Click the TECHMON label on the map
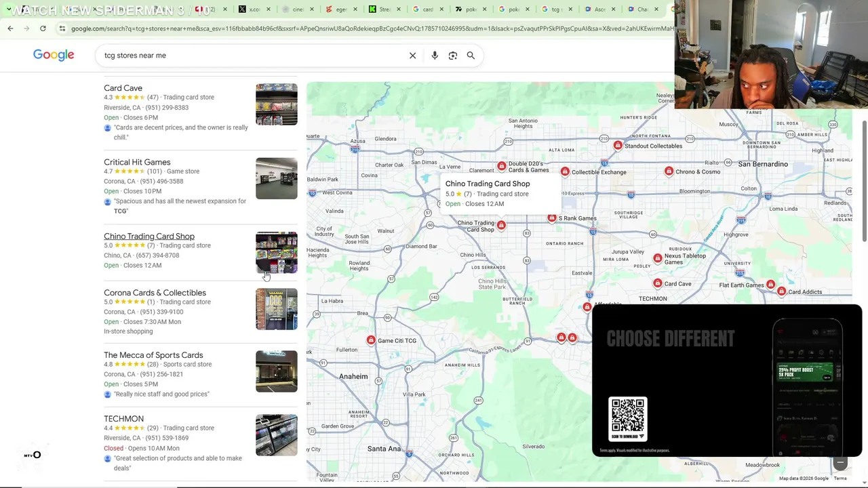Image resolution: width=868 pixels, height=488 pixels. (652, 298)
